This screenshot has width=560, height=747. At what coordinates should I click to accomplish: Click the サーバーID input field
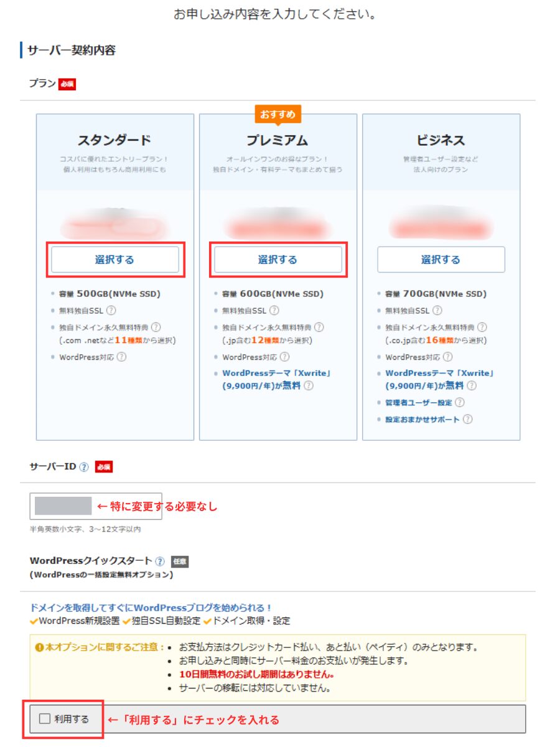click(x=95, y=506)
